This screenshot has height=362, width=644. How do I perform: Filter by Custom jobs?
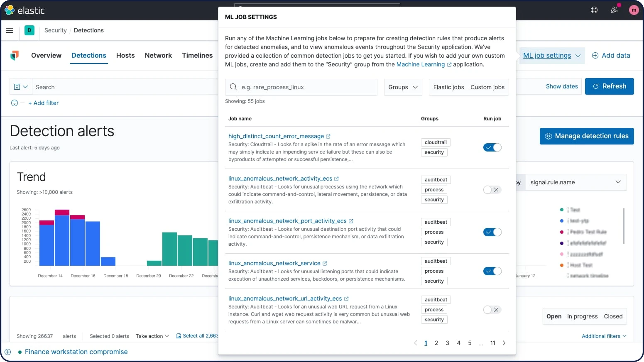coord(487,87)
